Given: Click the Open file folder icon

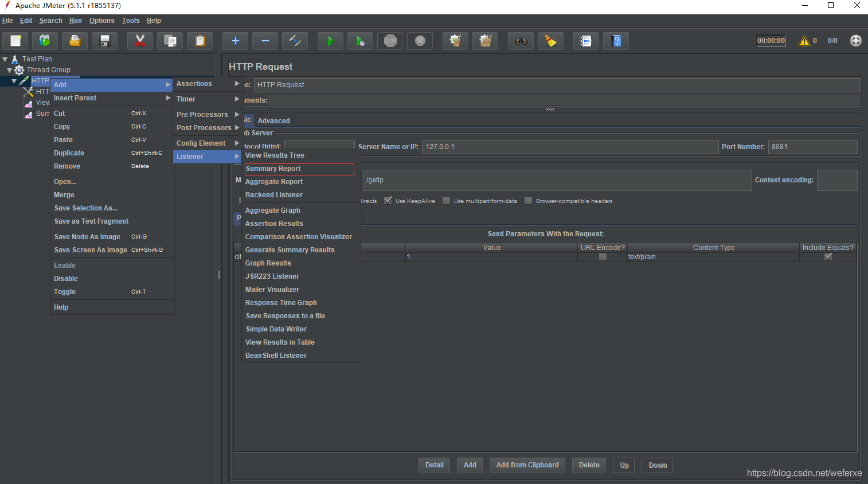Looking at the screenshot, I should 75,41.
